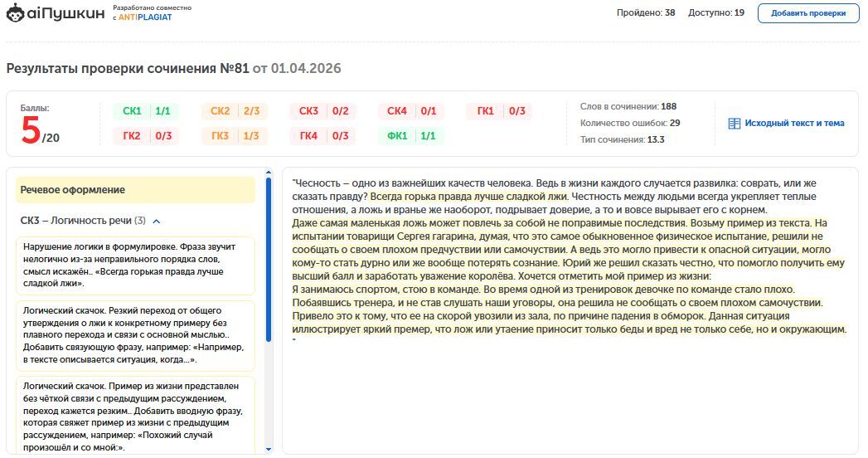The height and width of the screenshot is (458, 868).
Task: Click the Нарушение логики error card
Action: (x=135, y=266)
